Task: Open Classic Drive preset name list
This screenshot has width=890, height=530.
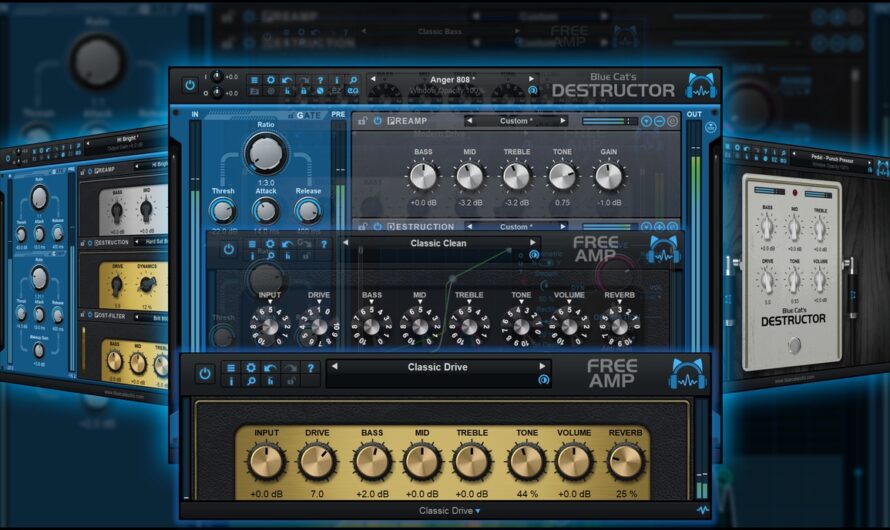Action: [x=437, y=367]
